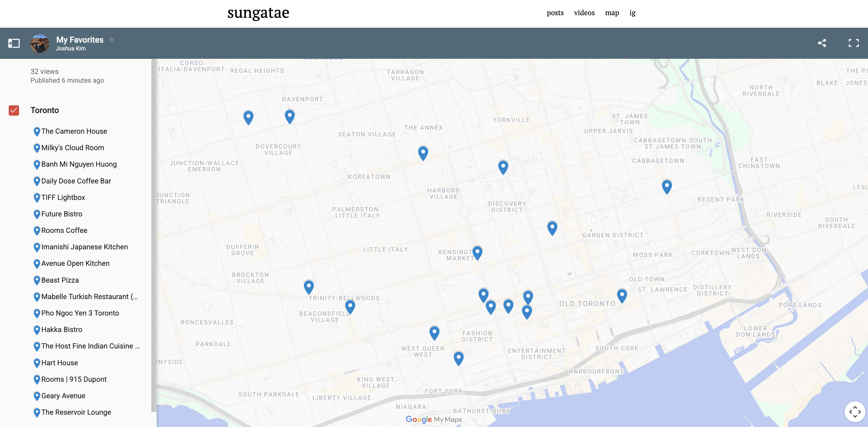Click the 32 views text

tap(45, 71)
